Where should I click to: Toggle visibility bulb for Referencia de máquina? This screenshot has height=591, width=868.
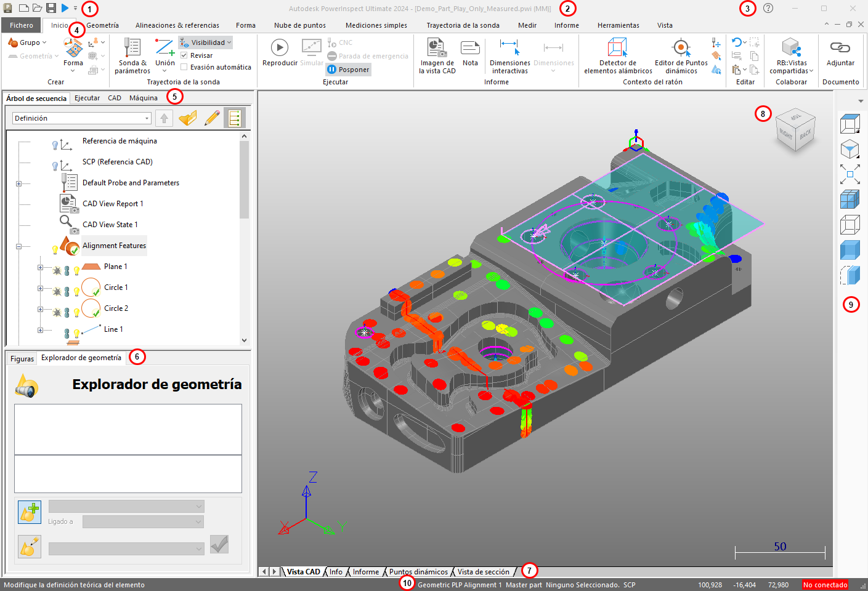[x=55, y=145]
